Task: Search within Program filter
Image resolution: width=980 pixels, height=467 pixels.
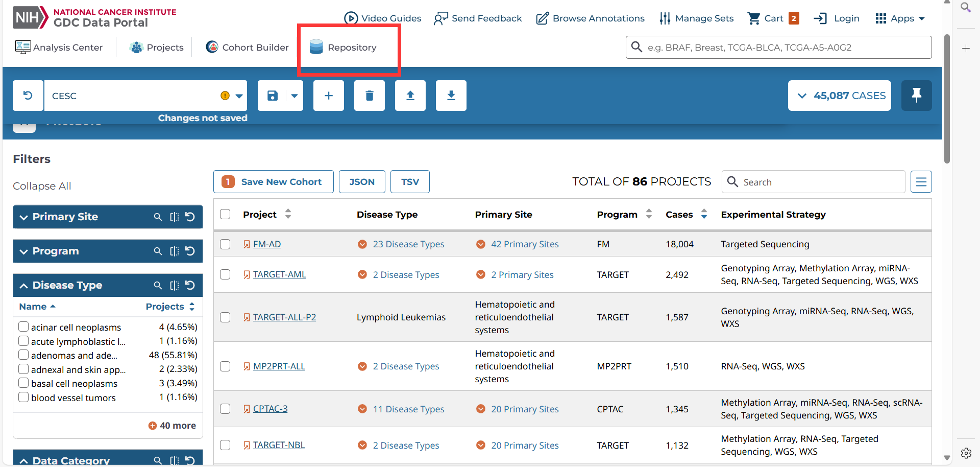Action: click(158, 251)
